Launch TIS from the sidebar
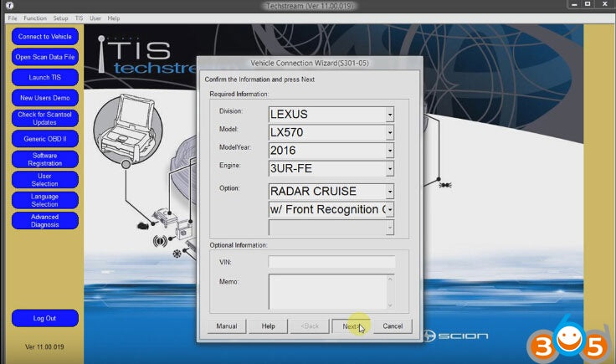Image resolution: width=616 pixels, height=364 pixels. tap(44, 77)
